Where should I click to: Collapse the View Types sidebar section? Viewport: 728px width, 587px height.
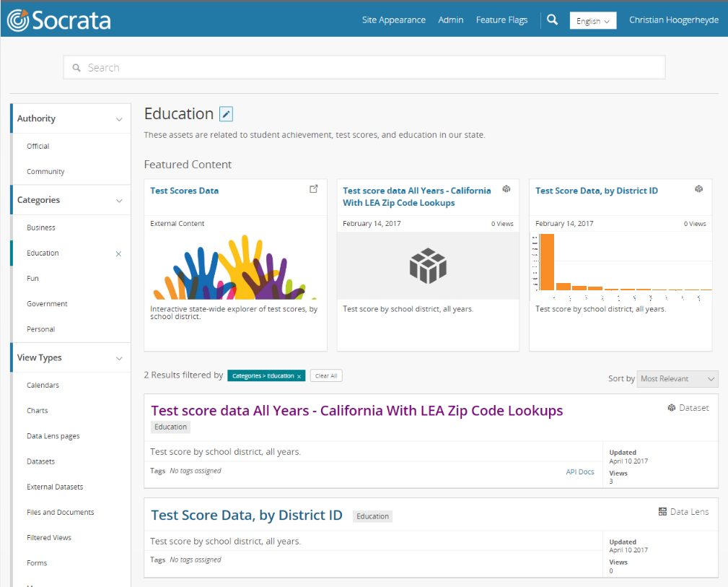point(120,357)
